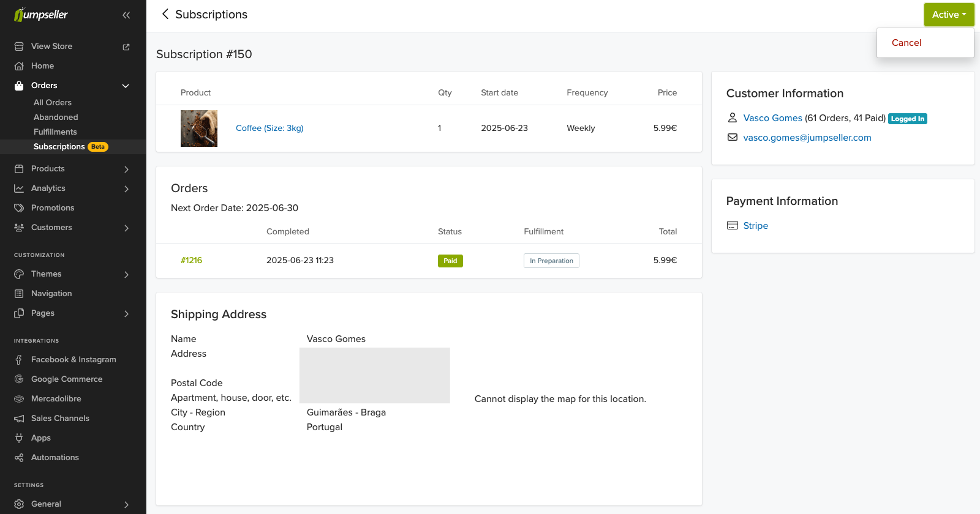Open Vasco Gomes customer profile link
Viewport: 980px width, 514px height.
click(772, 118)
